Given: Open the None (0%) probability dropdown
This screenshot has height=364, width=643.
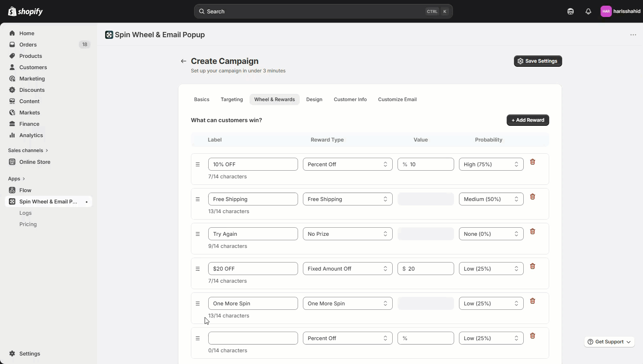Looking at the screenshot, I should [491, 234].
